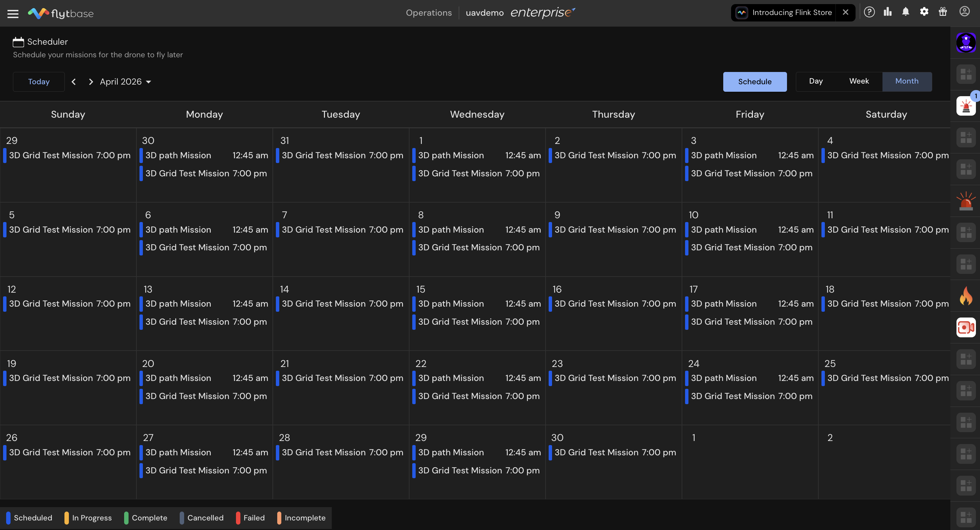Open the flame app in sidebar
This screenshot has height=530, width=980.
[966, 296]
